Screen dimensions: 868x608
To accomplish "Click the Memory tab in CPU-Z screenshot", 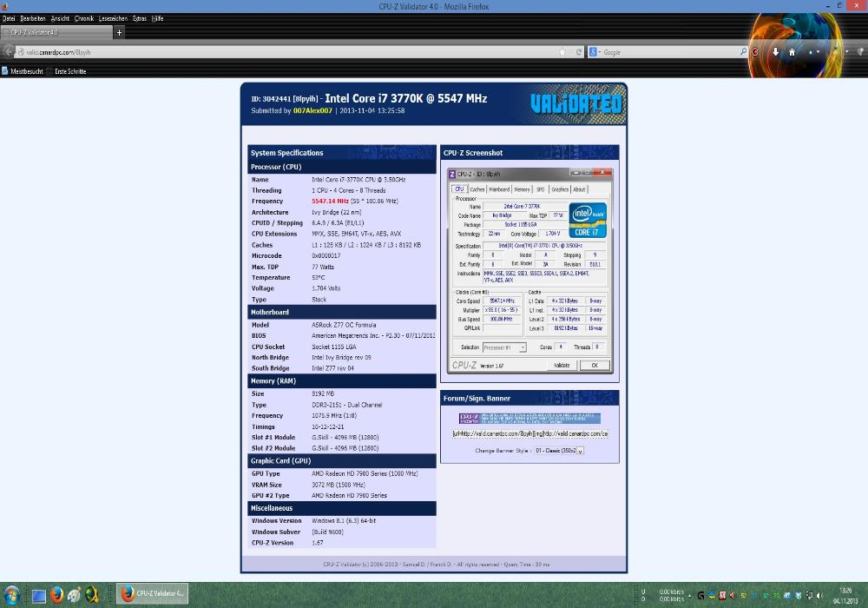I will pyautogui.click(x=522, y=189).
